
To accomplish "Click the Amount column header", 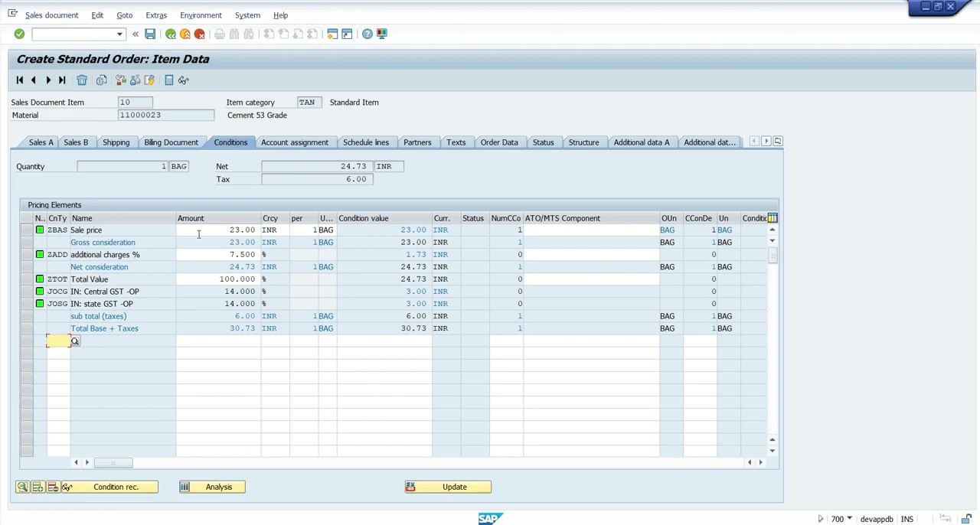I will (218, 218).
